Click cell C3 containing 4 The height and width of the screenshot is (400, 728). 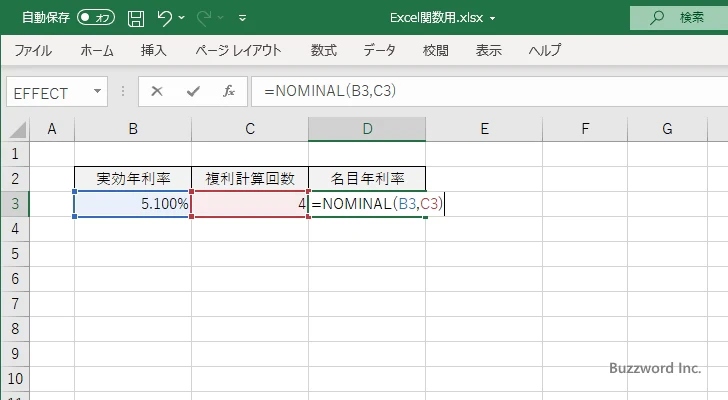[x=250, y=204]
